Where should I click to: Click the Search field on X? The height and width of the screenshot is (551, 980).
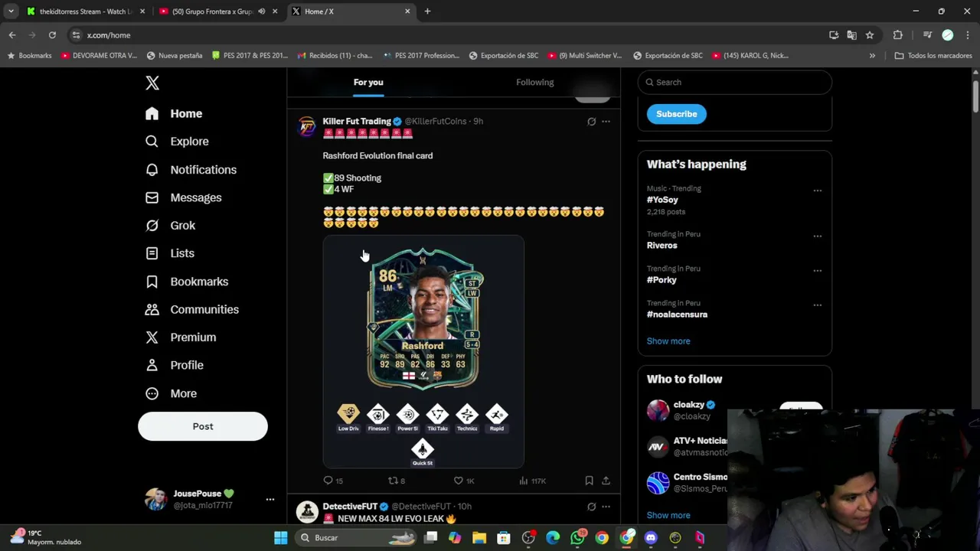734,82
